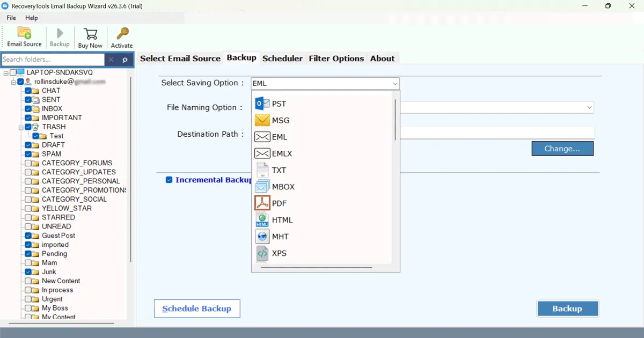This screenshot has height=338, width=644.
Task: Start backup with bottom-right Backup button
Action: click(x=567, y=308)
